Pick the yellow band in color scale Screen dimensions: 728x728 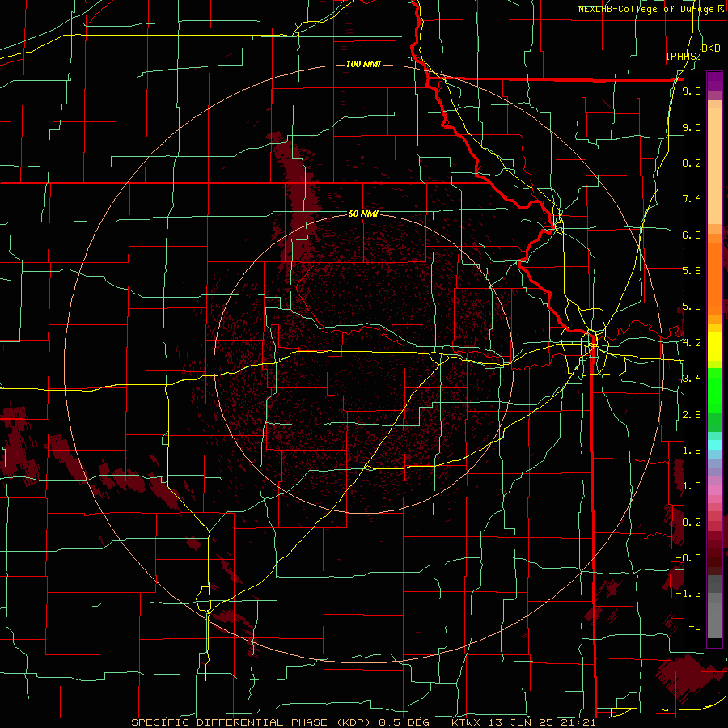pos(714,346)
